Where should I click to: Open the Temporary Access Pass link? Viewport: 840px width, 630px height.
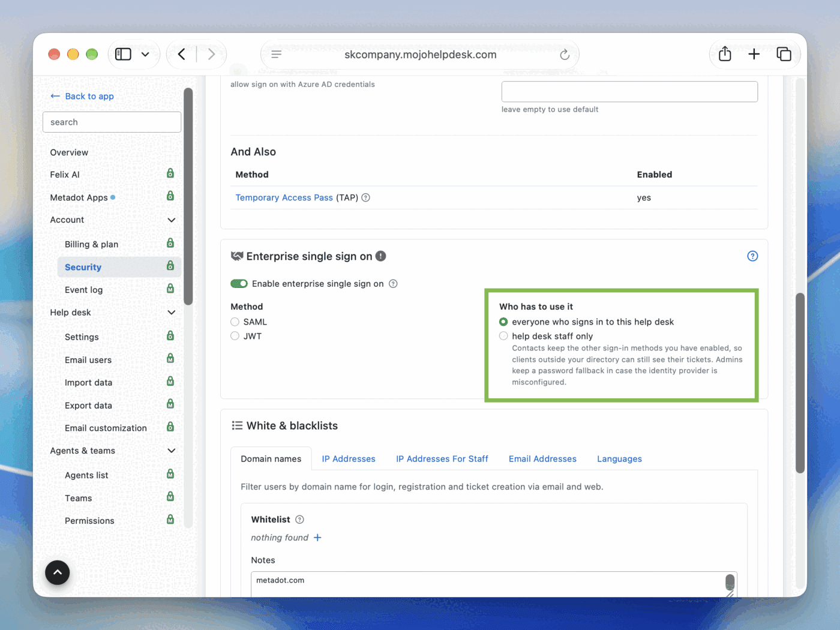pyautogui.click(x=284, y=197)
